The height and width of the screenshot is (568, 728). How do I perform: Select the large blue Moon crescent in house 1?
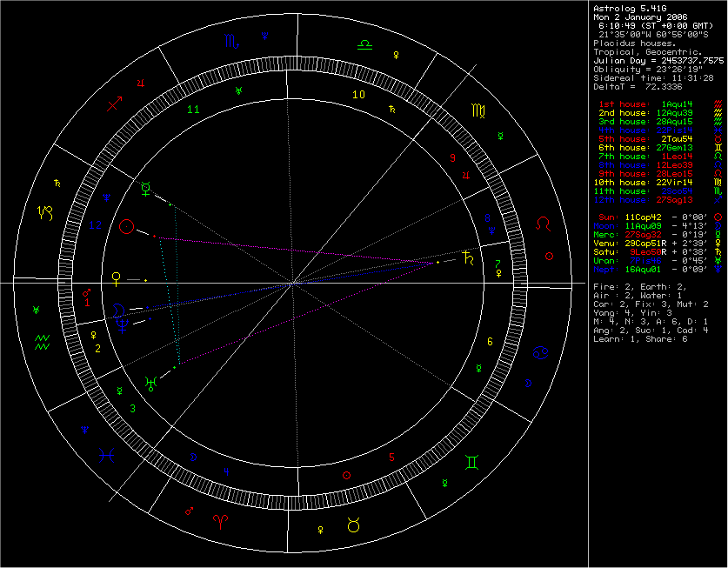(x=118, y=311)
